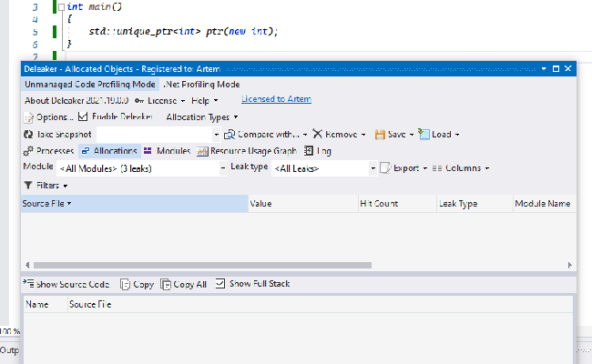Maximize the Deleaker tool window
This screenshot has height=364, width=592.
556,68
